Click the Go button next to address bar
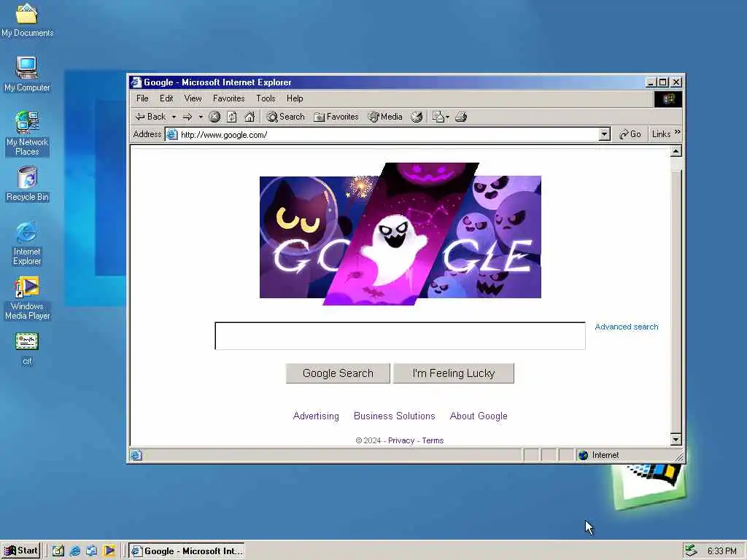 (x=630, y=135)
